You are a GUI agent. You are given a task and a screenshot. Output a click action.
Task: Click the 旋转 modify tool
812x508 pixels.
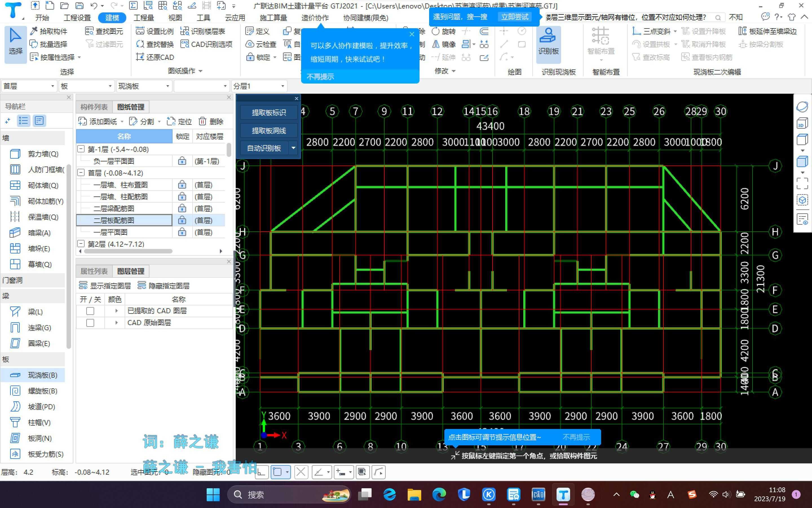(x=443, y=31)
